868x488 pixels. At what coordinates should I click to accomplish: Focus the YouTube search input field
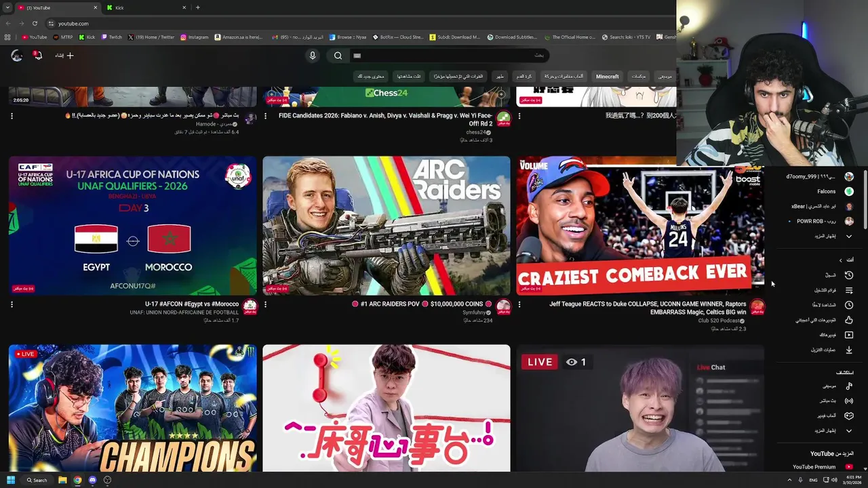click(x=450, y=56)
